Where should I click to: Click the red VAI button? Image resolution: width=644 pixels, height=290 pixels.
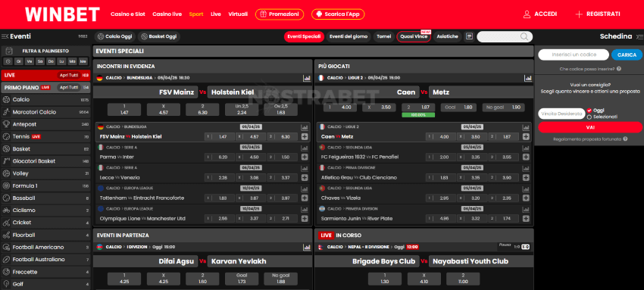590,127
